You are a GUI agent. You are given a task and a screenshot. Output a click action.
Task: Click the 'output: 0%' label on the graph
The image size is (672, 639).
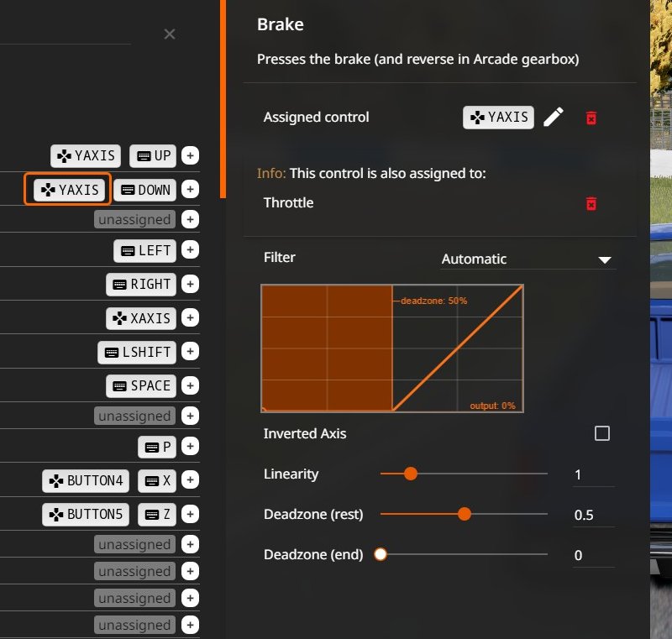(492, 406)
